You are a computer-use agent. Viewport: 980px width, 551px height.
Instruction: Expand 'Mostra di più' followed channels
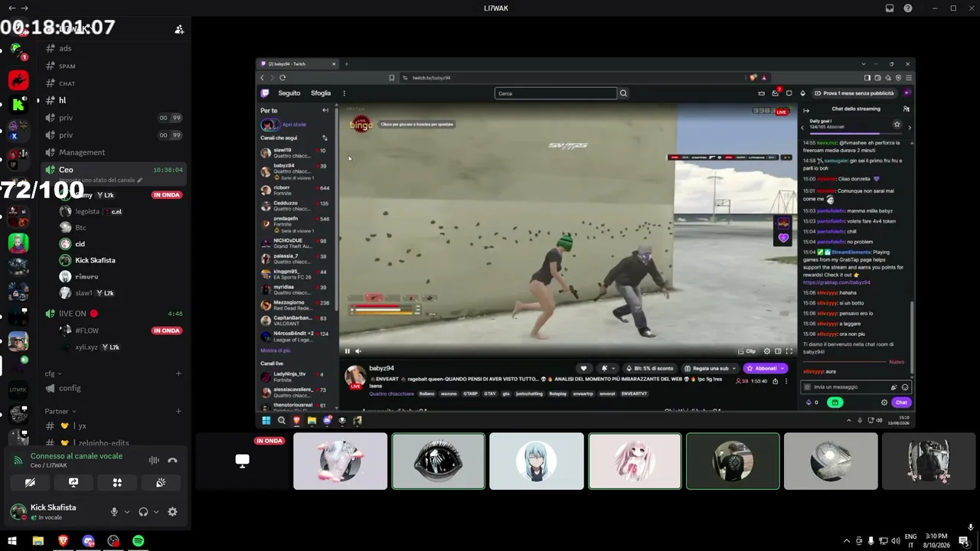tap(275, 350)
